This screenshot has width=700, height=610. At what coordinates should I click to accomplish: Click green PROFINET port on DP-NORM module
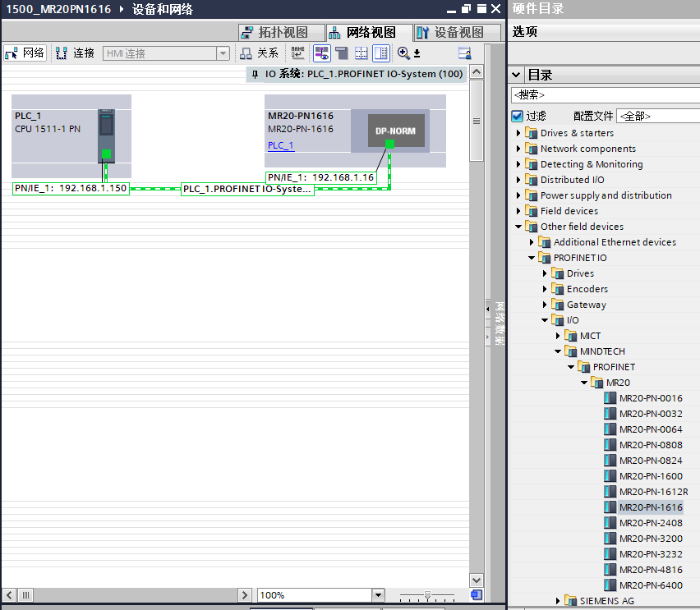pos(389,144)
